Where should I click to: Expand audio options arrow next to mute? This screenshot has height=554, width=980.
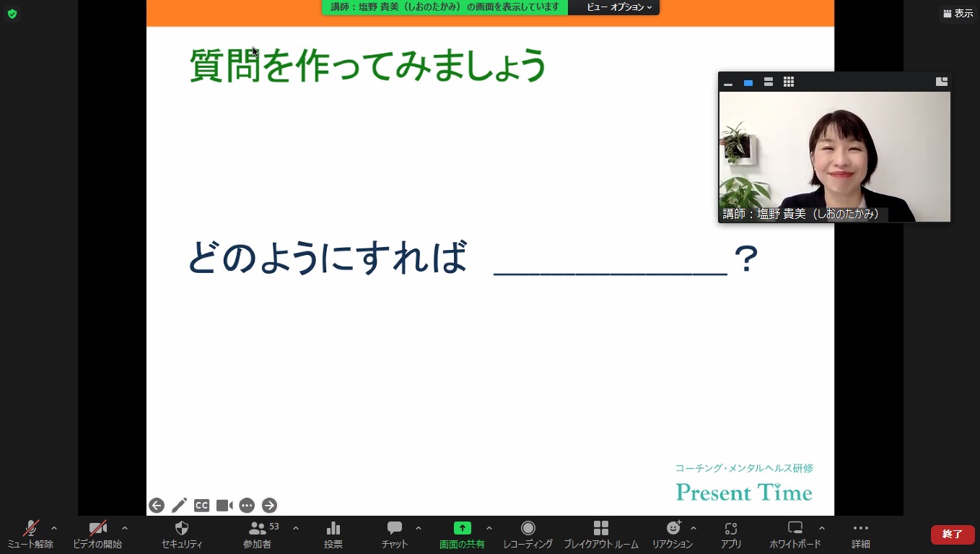pyautogui.click(x=54, y=528)
